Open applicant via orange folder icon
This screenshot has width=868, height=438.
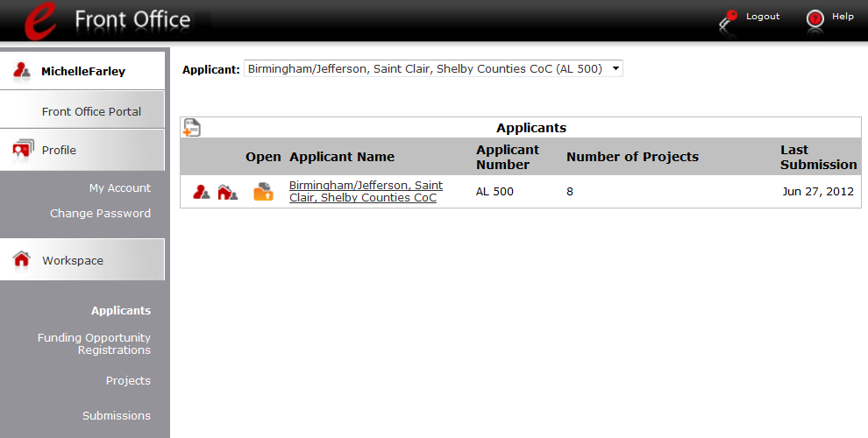click(x=264, y=191)
